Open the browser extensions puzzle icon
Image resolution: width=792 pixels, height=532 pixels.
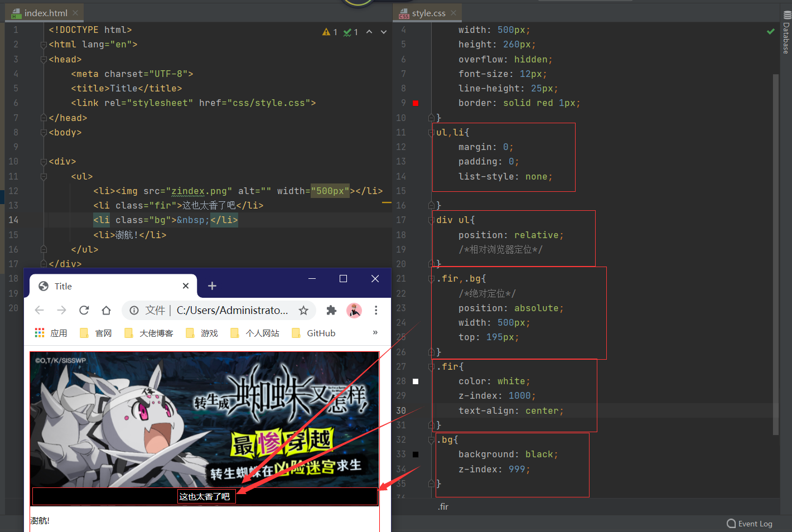331,311
